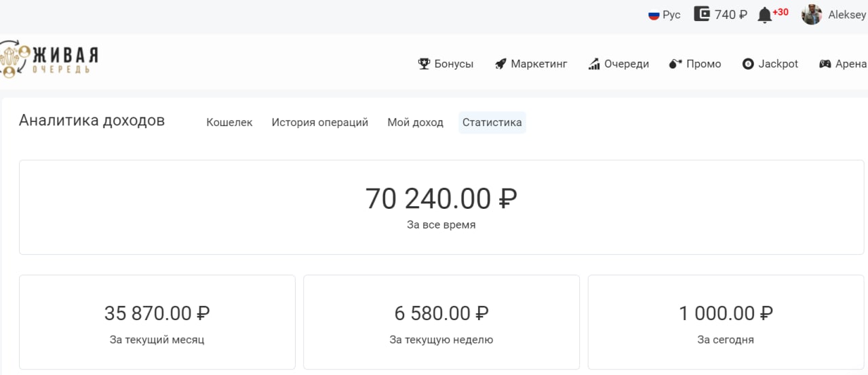Click the chart icon beside Очереди
Screen dimensions: 868x375
(594, 64)
